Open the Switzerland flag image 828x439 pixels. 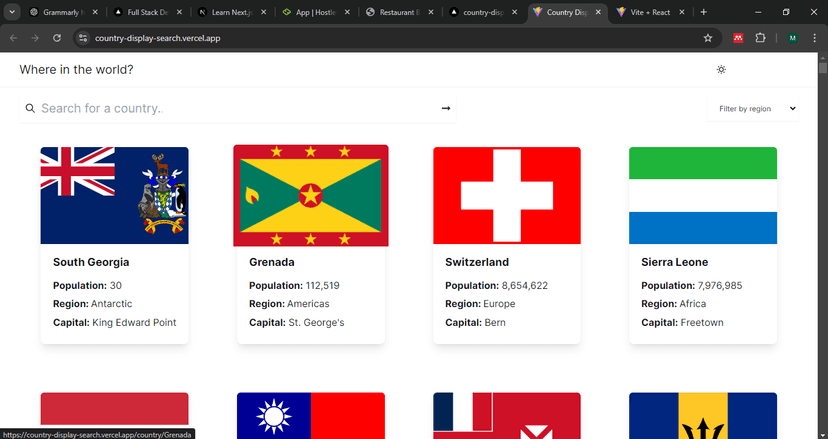point(507,195)
